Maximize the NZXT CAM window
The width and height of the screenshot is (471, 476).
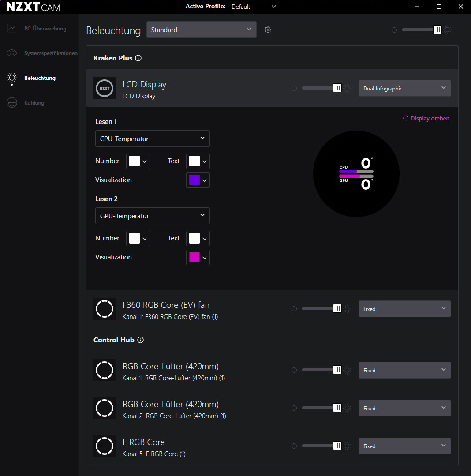coord(439,7)
